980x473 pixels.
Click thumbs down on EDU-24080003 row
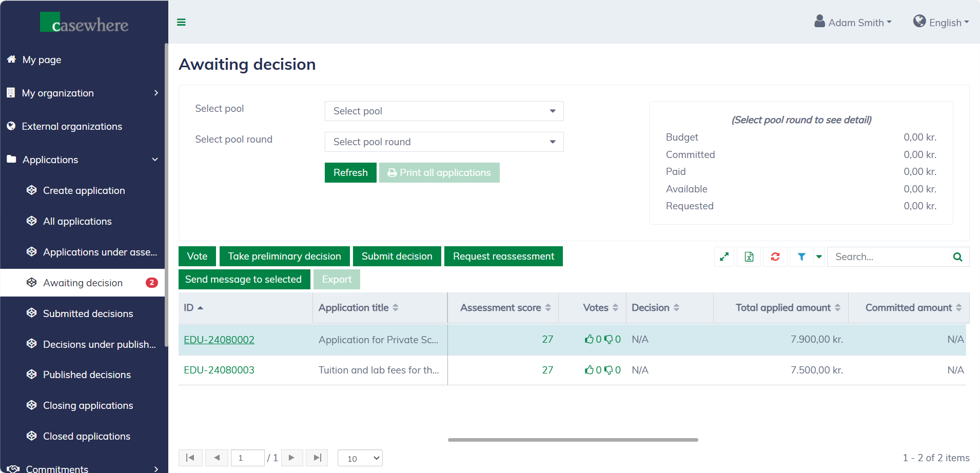(x=609, y=370)
